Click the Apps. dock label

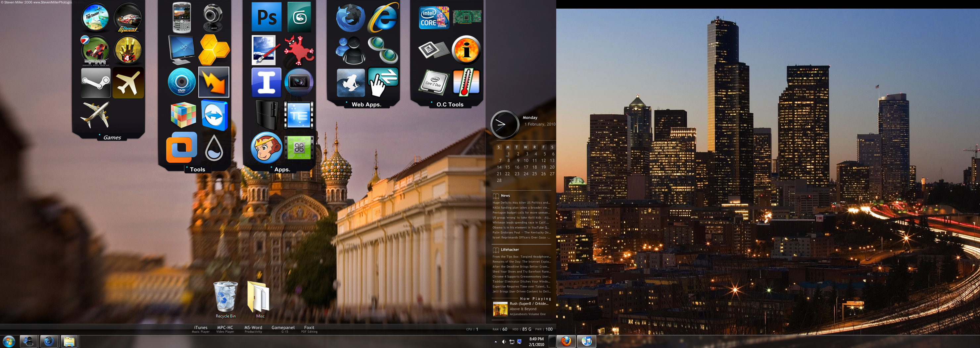282,169
